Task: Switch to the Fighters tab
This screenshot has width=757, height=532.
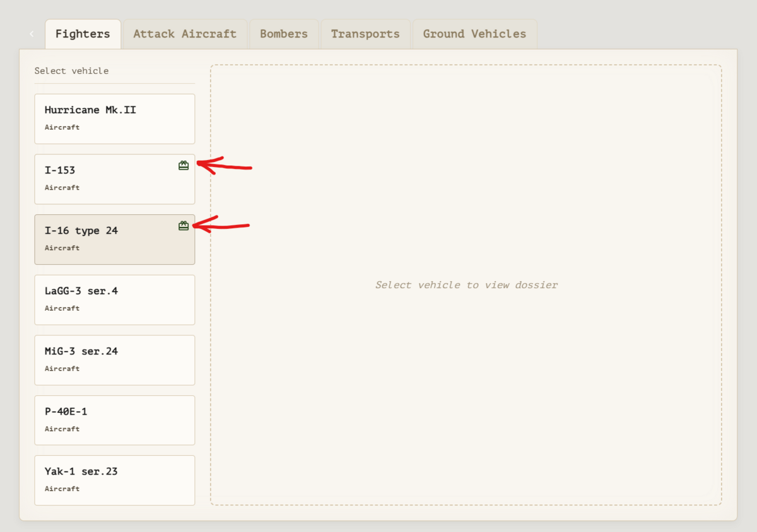Action: point(83,34)
